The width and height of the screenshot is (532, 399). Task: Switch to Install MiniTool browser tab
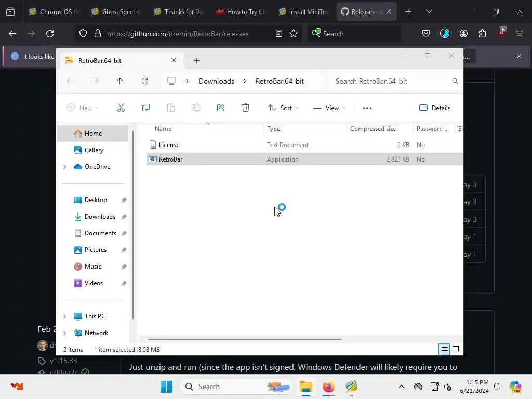click(x=303, y=11)
